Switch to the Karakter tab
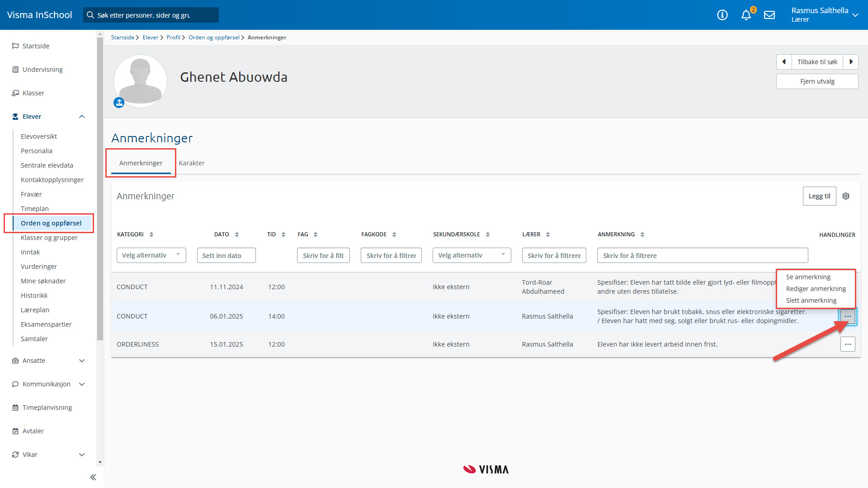 click(192, 163)
